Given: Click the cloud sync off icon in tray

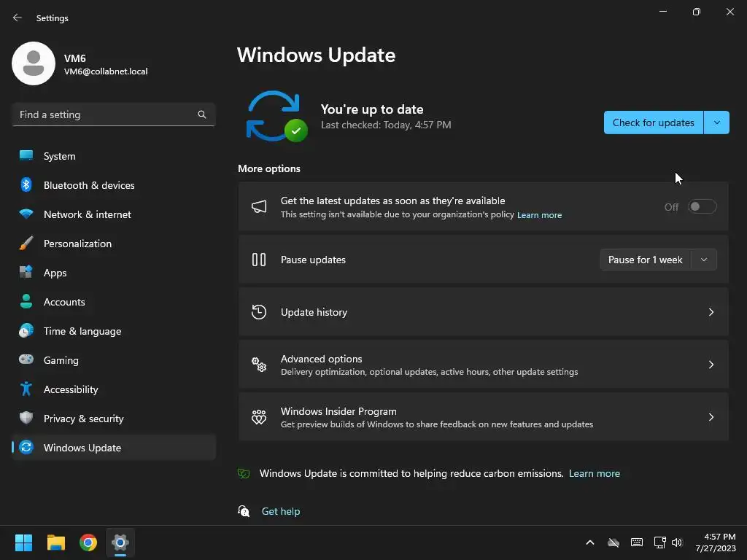Looking at the screenshot, I should (x=614, y=542).
